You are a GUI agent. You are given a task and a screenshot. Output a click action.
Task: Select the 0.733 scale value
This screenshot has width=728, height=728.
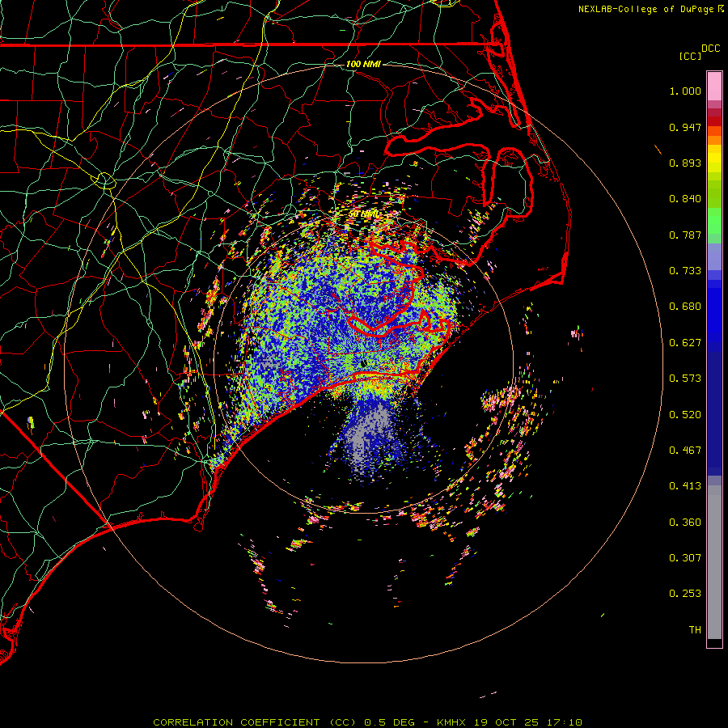[685, 271]
